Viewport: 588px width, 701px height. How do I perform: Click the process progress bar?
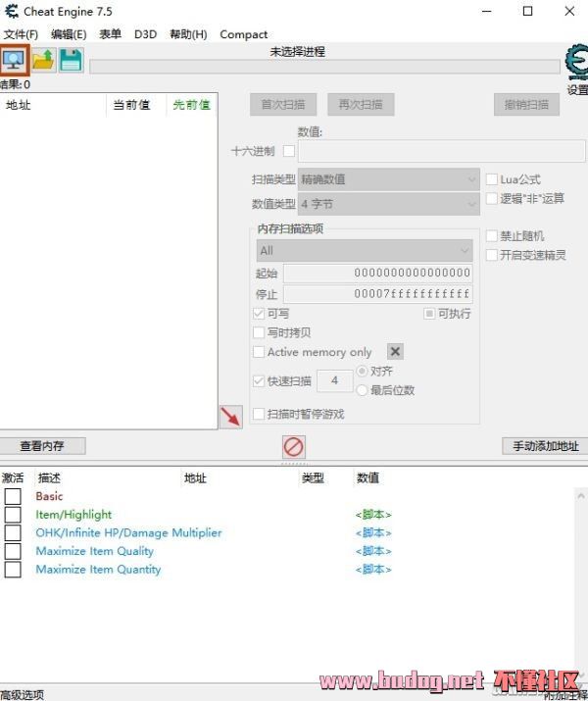click(x=324, y=67)
